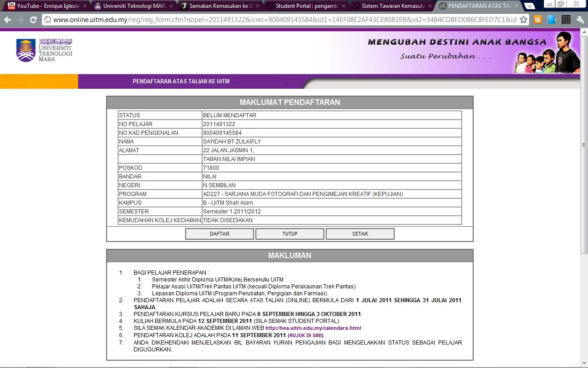This screenshot has height=368, width=588.
Task: Click the NO KAD PENGENALAN label
Action: pos(148,133)
